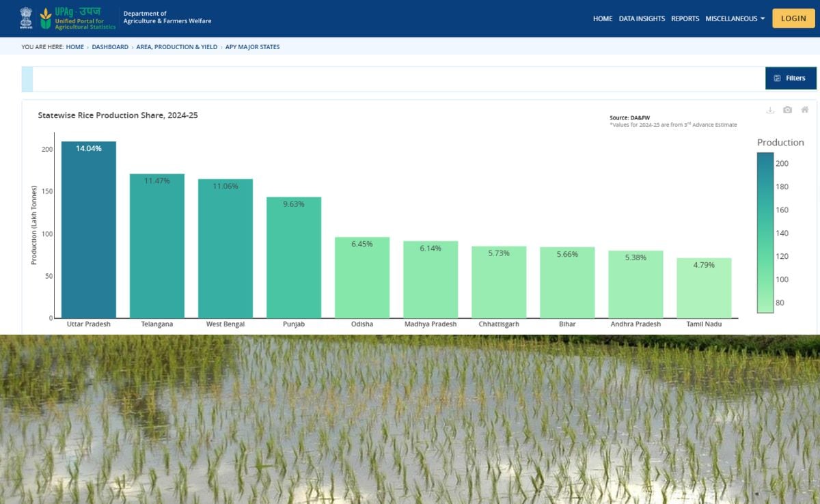Click the download plot icon above chart
The width and height of the screenshot is (820, 504).
(770, 110)
